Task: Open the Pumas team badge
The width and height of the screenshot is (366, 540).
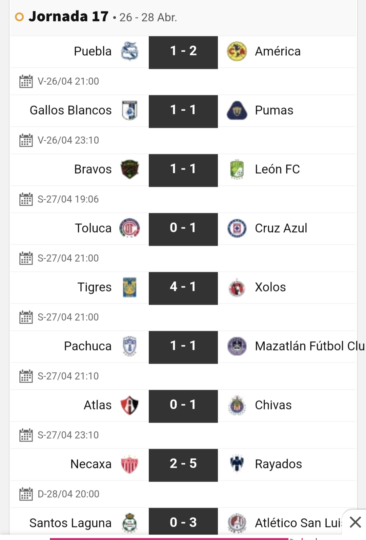Action: pyautogui.click(x=237, y=111)
